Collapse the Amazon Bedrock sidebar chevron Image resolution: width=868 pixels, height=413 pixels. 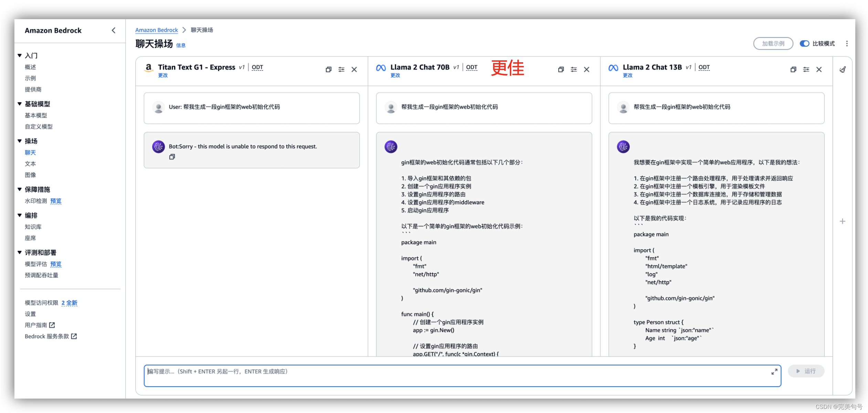click(x=114, y=30)
